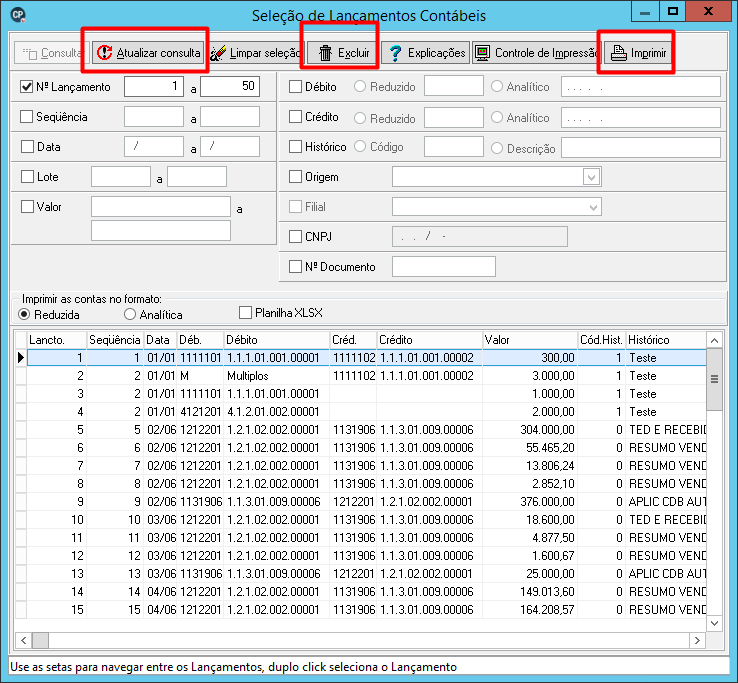
Task: Click the Excluir trash can icon
Action: pos(325,53)
